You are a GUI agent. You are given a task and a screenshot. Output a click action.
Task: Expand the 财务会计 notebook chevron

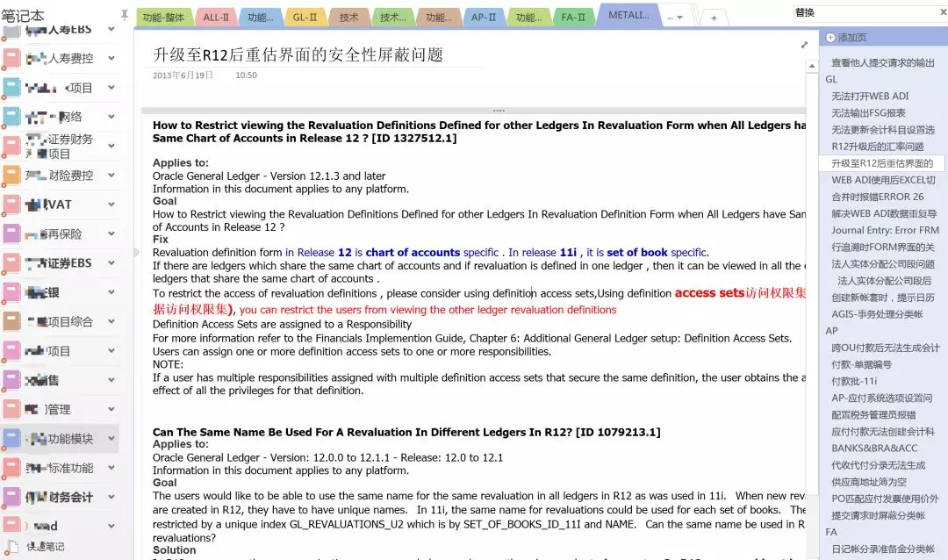pyautogui.click(x=111, y=497)
